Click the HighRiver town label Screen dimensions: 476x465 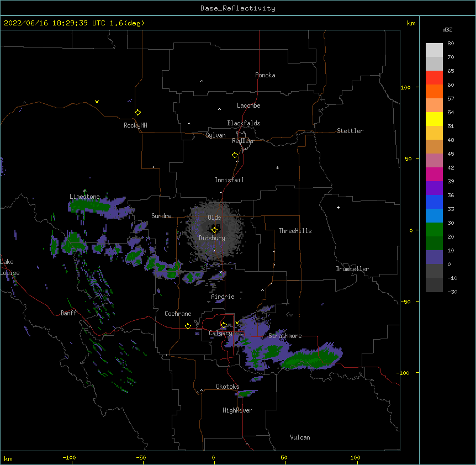point(237,410)
